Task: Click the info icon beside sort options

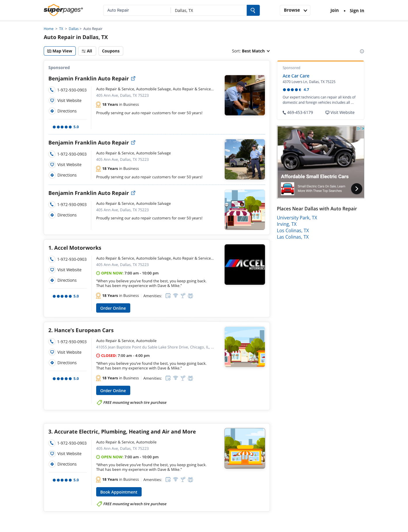Action: [362, 51]
